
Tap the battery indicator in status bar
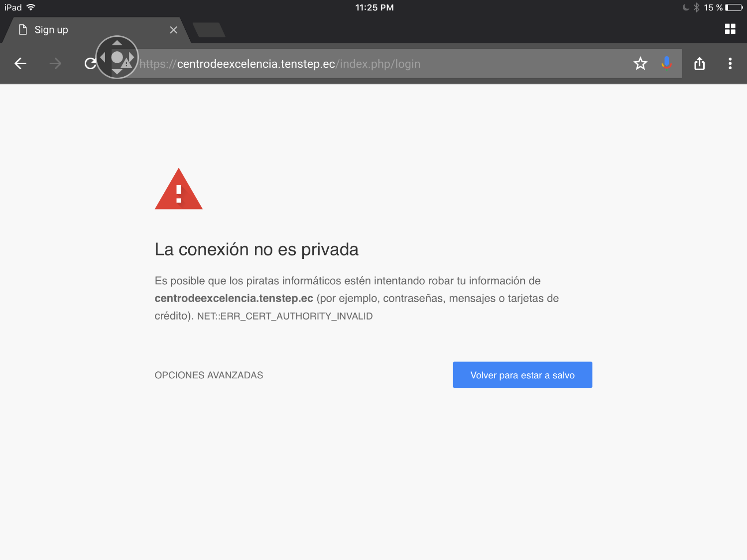pos(734,7)
